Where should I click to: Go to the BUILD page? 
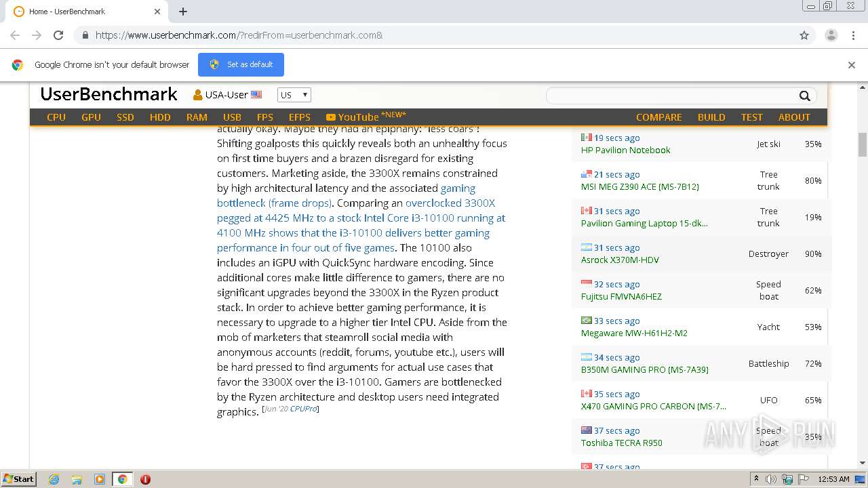(x=711, y=117)
